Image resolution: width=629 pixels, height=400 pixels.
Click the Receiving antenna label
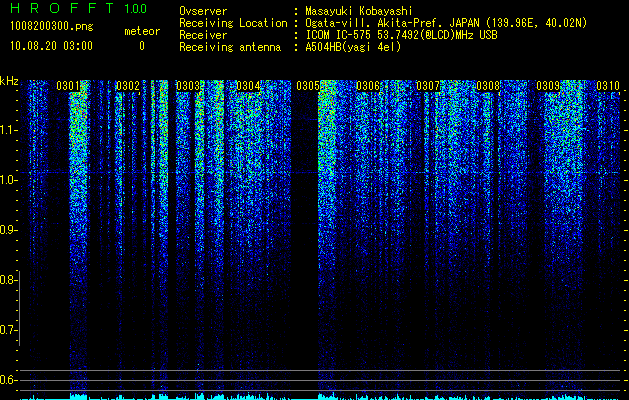(230, 47)
